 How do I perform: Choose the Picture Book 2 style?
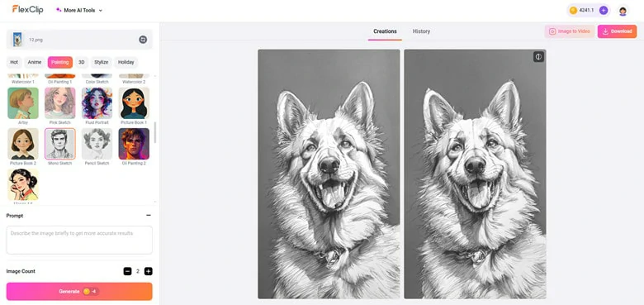tap(23, 144)
